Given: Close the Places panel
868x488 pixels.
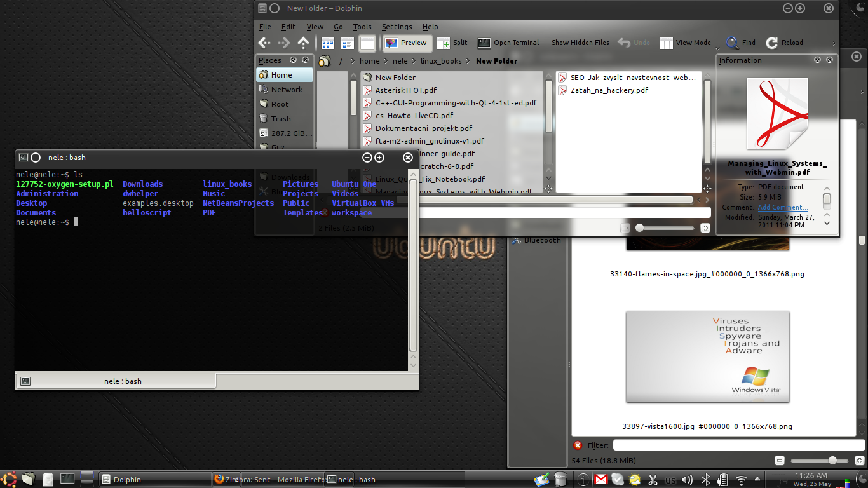Looking at the screenshot, I should (306, 60).
